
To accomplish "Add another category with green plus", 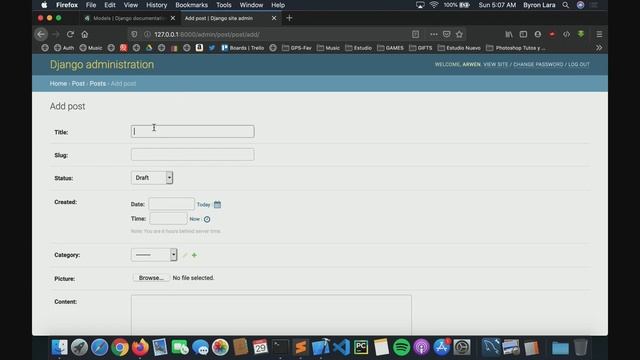I will [194, 255].
